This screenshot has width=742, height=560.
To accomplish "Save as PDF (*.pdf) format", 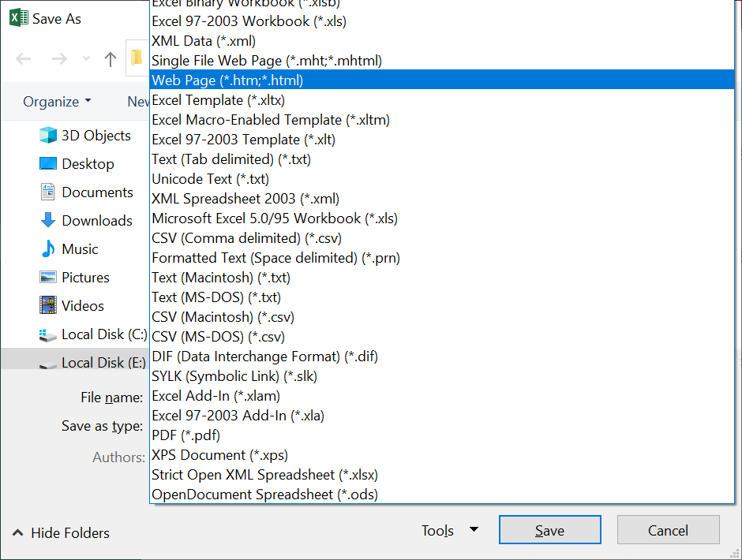I will [442, 435].
